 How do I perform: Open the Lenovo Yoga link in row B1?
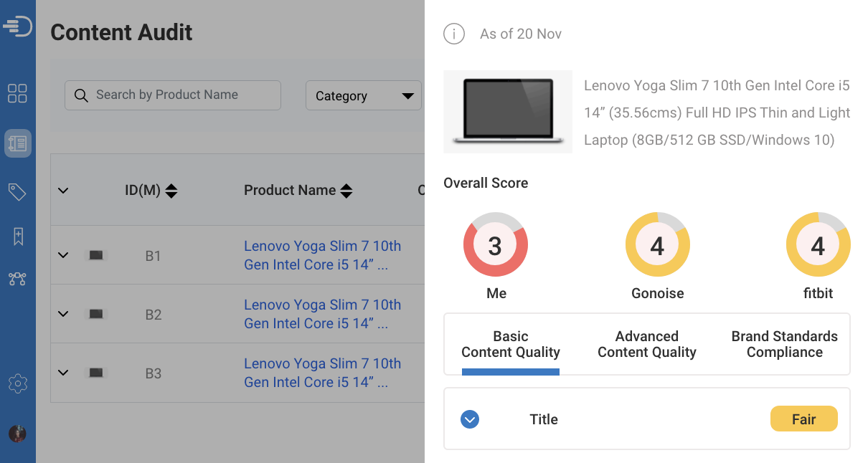[x=322, y=254]
